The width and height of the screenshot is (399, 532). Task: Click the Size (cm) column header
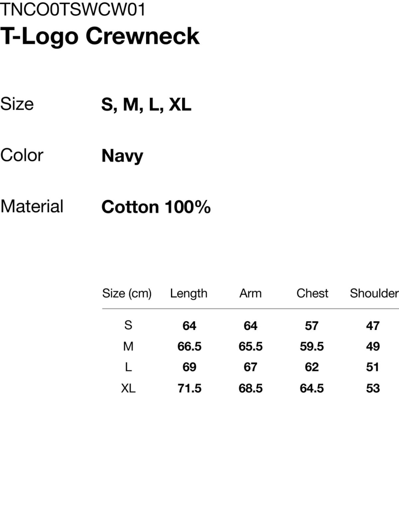pyautogui.click(x=127, y=293)
